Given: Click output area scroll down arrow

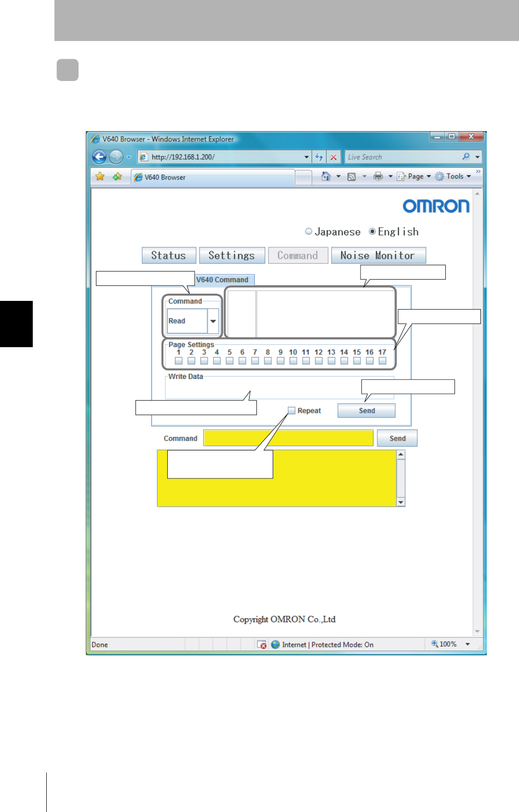Looking at the screenshot, I should click(400, 502).
